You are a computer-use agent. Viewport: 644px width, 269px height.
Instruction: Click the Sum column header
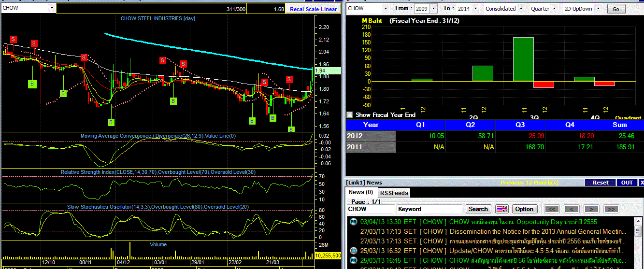pos(620,125)
